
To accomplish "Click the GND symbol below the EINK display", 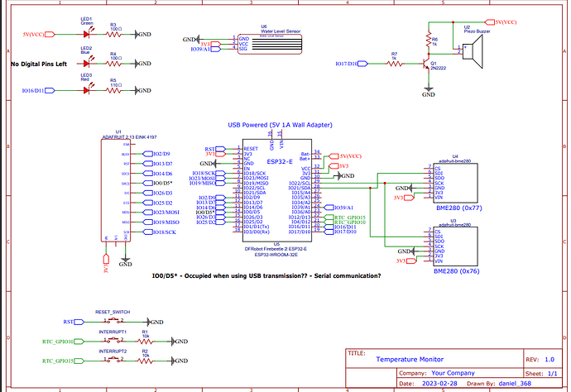I will (x=125, y=261).
